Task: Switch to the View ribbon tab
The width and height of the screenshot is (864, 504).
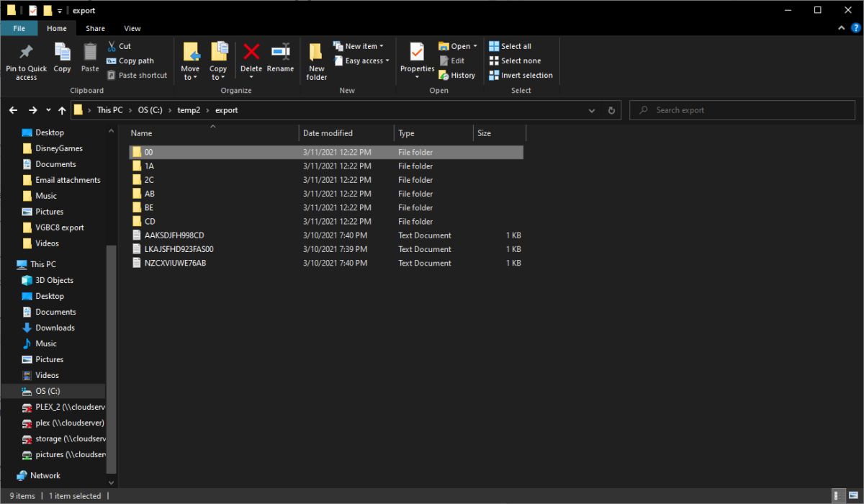Action: (132, 28)
